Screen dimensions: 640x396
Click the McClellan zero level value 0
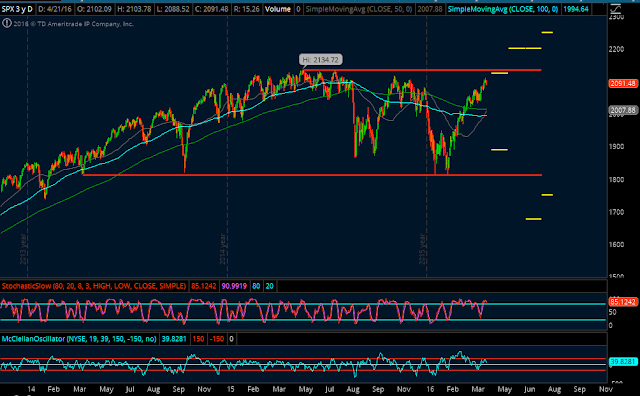(x=231, y=339)
